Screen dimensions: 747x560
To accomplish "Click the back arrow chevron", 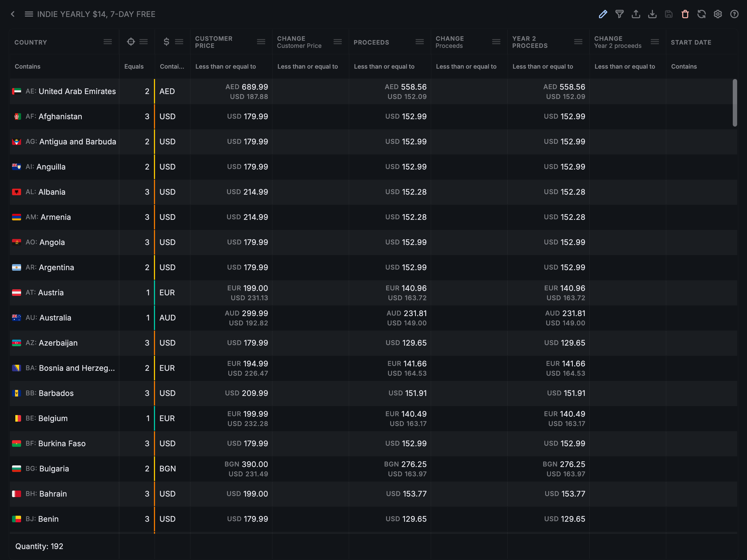I will click(x=13, y=14).
